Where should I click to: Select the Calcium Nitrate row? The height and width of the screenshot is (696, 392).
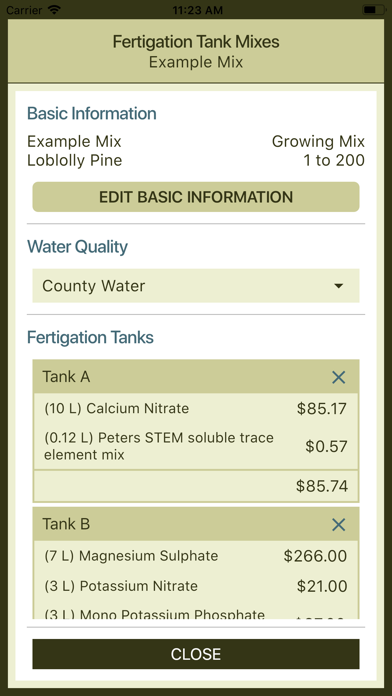tap(196, 408)
